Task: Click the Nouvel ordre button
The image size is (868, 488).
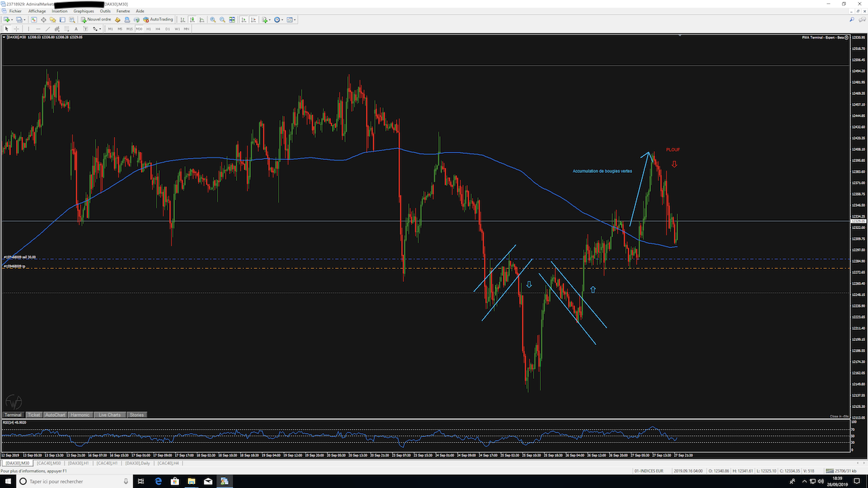Action: [x=96, y=20]
